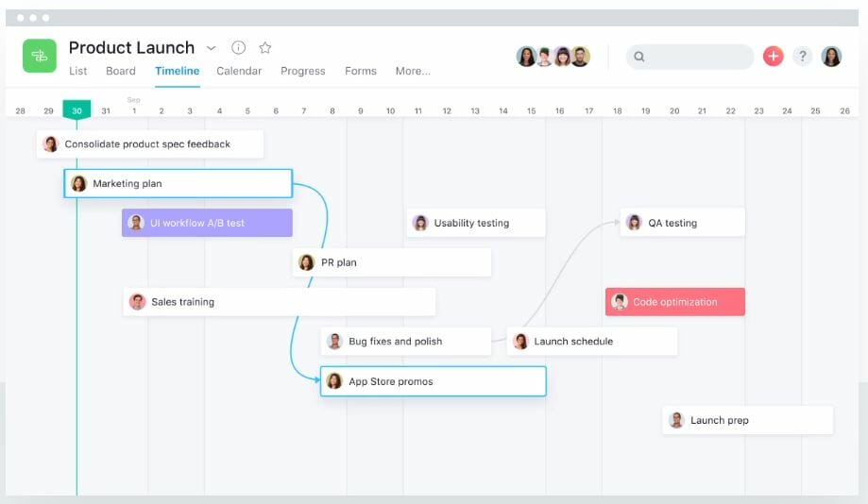Switch to the Board tab
The image size is (868, 504).
[121, 71]
